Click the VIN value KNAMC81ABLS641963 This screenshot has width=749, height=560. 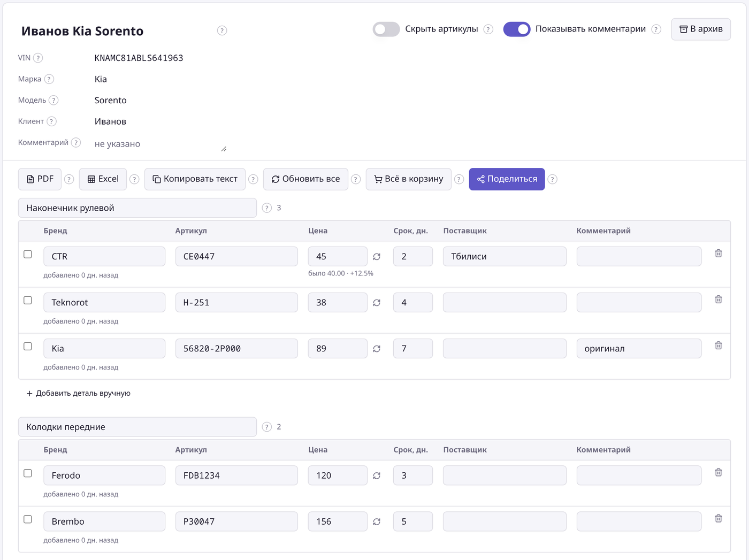[139, 58]
